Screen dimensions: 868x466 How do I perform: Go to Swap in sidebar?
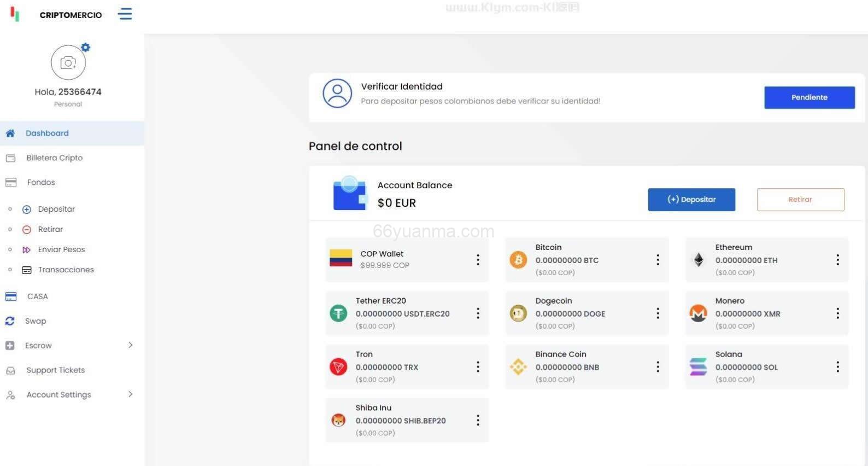pos(36,321)
